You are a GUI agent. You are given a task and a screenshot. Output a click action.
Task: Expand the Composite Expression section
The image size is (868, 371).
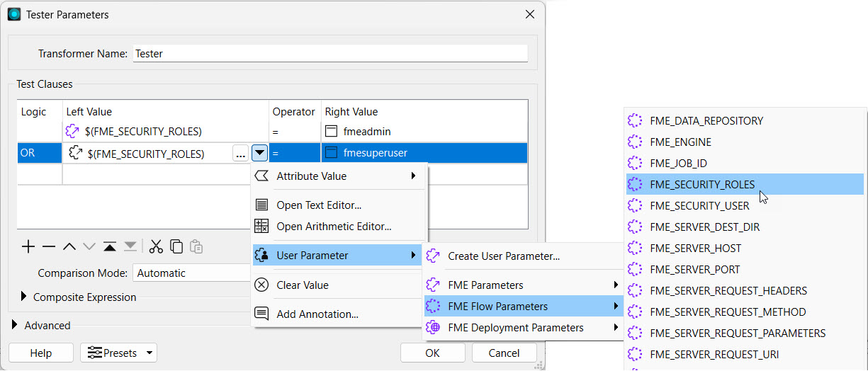pos(24,297)
